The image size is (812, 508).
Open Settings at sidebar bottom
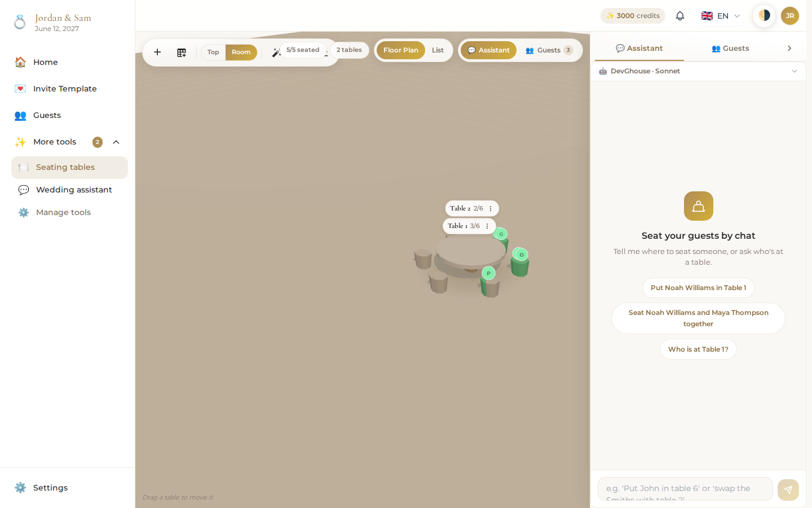tap(68, 488)
